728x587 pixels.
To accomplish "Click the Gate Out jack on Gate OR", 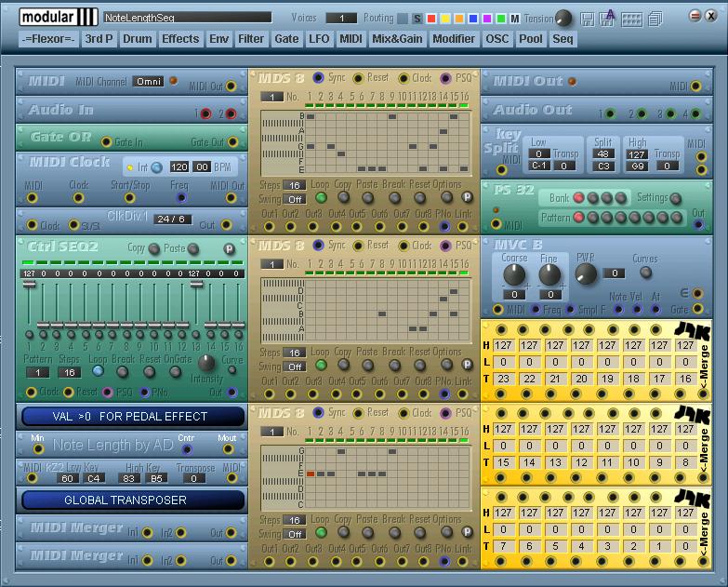I will coord(232,141).
